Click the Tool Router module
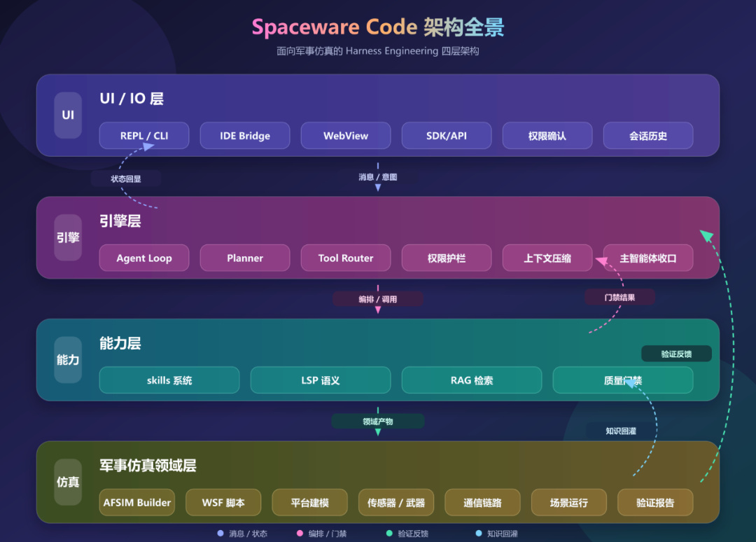 coord(346,258)
